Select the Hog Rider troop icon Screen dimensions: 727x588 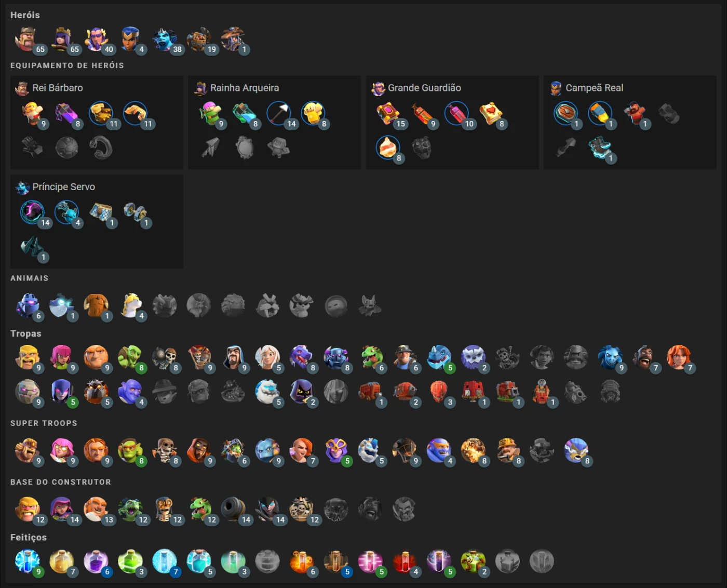click(644, 357)
